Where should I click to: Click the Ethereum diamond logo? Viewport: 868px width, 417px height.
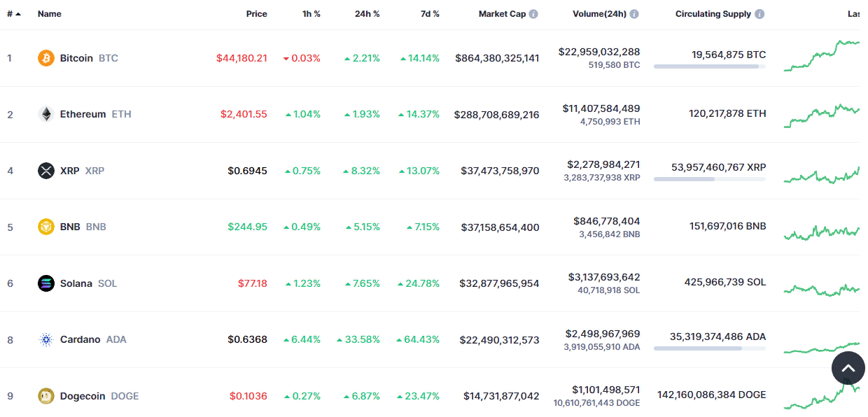coord(46,114)
